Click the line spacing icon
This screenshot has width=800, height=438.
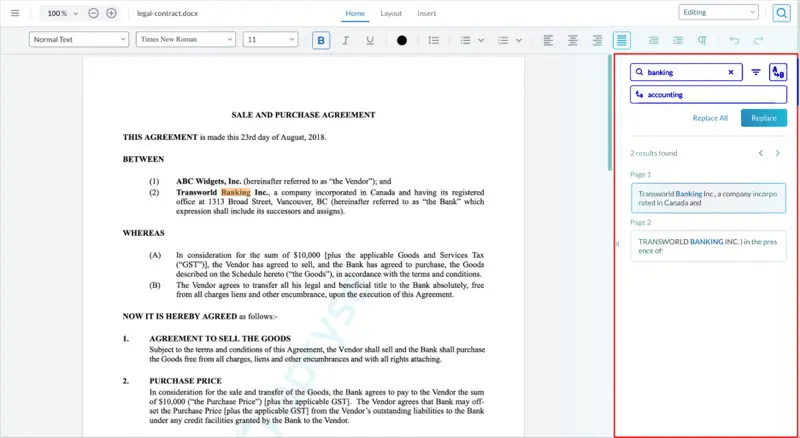click(434, 40)
